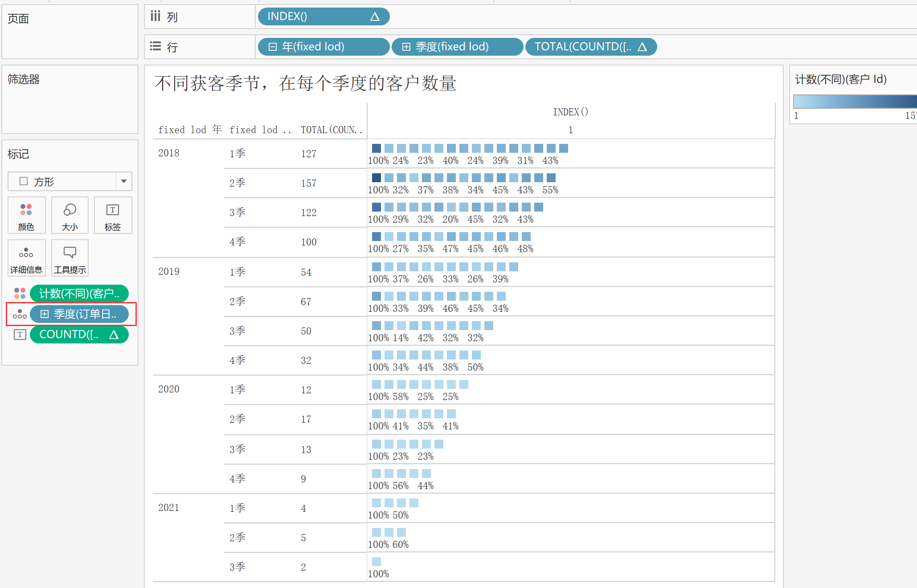Screen dimensions: 917x588
Task: Click color icon beside 计数(不同) pill
Action: tap(20, 294)
